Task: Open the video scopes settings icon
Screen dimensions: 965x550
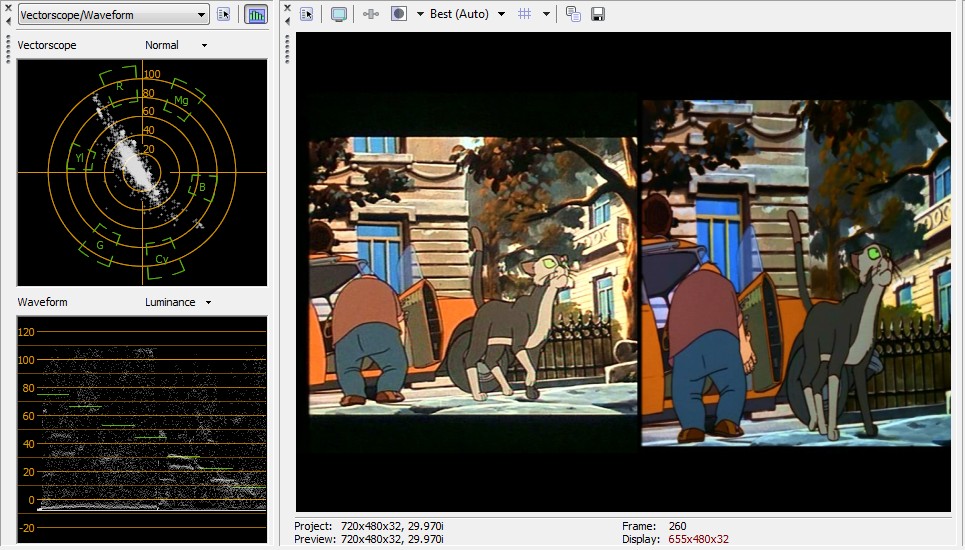Action: point(223,15)
